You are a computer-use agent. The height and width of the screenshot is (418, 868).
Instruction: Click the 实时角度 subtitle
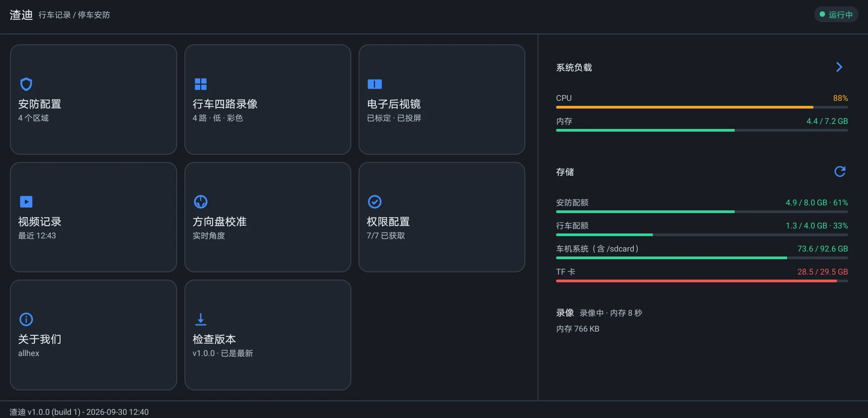(x=209, y=236)
